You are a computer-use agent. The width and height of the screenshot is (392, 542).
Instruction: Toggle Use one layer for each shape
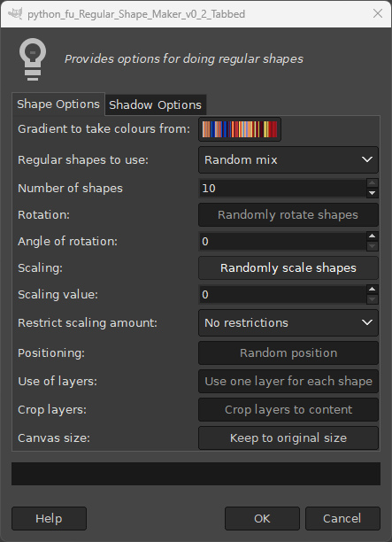288,382
